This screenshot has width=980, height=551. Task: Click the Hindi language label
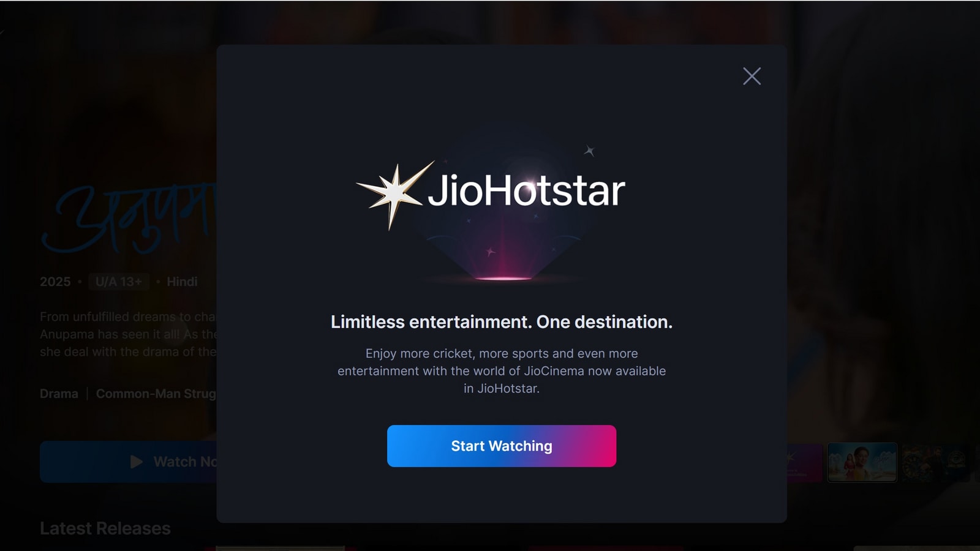(182, 282)
